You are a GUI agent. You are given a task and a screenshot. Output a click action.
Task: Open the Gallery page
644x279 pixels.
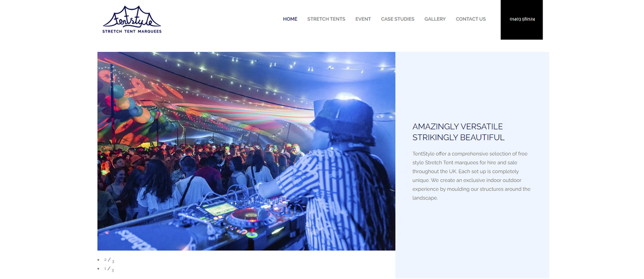[x=435, y=19]
